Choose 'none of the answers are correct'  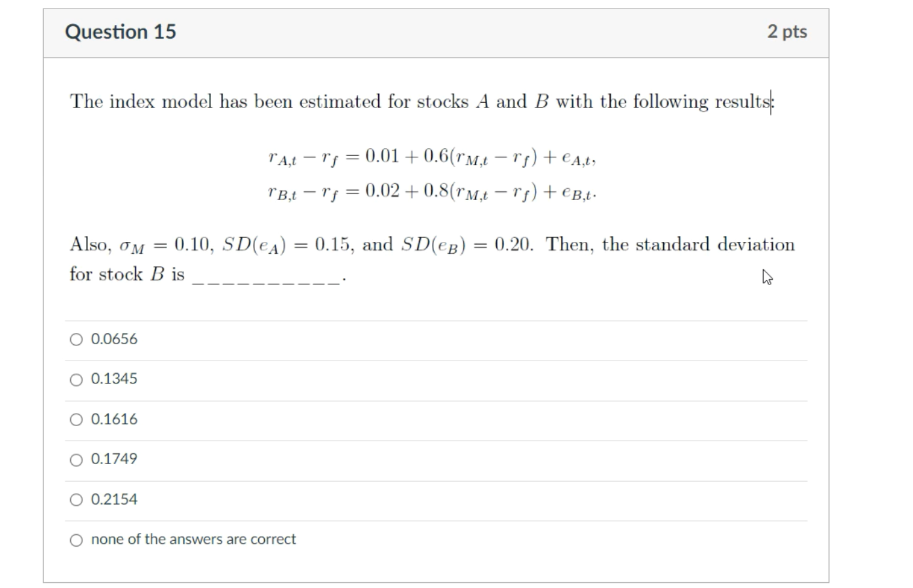[75, 539]
